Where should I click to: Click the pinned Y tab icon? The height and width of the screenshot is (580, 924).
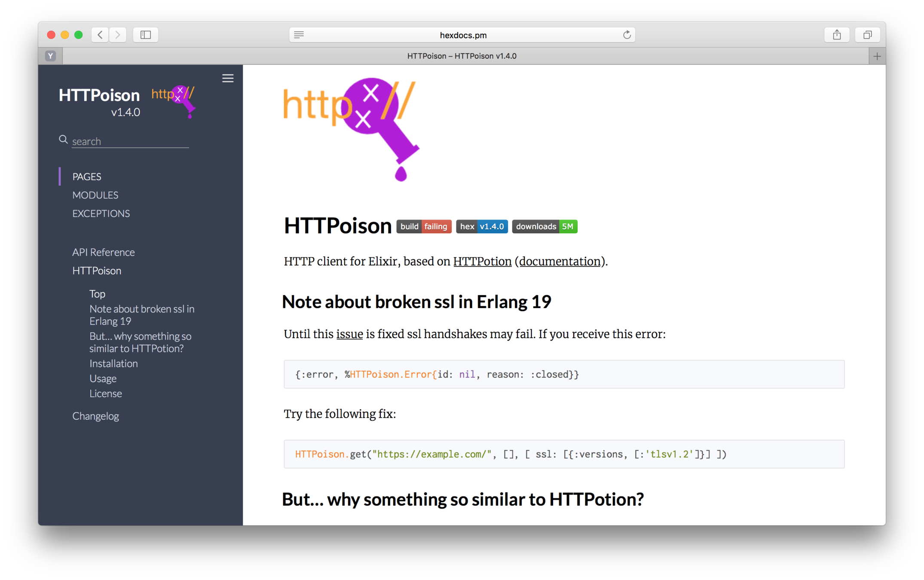coord(51,56)
